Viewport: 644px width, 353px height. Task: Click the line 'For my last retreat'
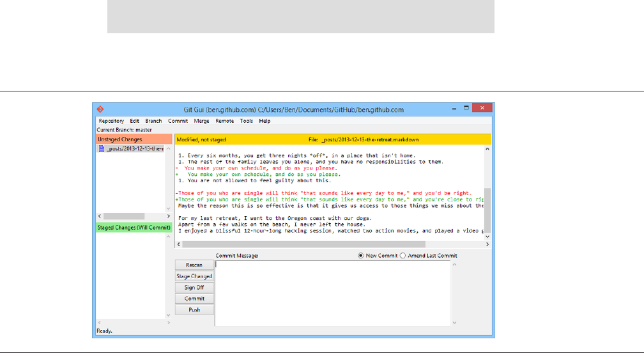coord(275,218)
